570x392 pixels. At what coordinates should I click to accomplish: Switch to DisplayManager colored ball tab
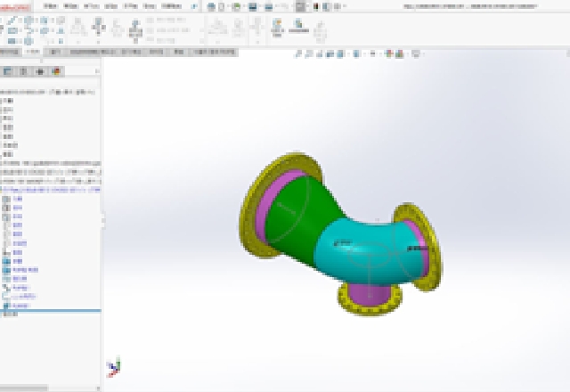56,71
